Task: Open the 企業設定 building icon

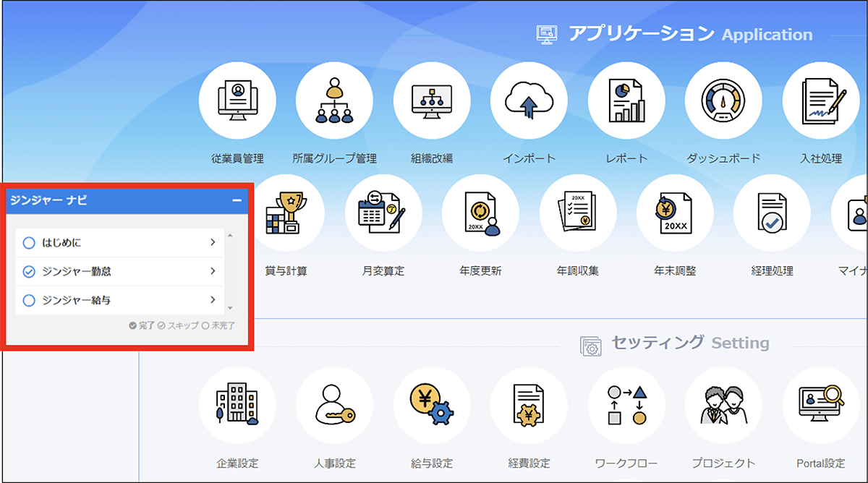Action: [237, 405]
